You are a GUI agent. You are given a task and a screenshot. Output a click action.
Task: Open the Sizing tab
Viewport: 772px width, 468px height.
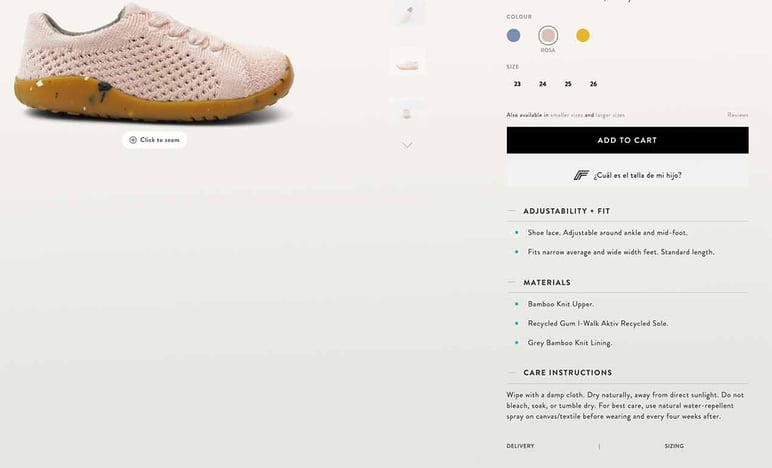click(674, 446)
